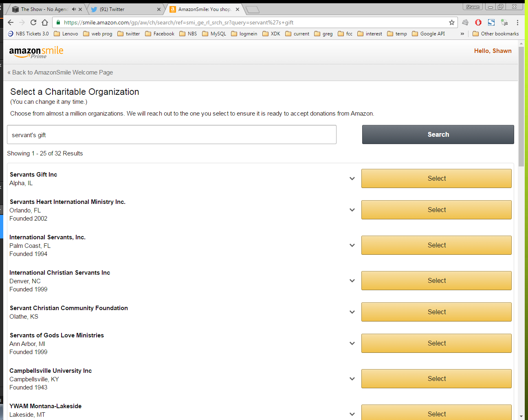Select Servants Gift Inc as charity
This screenshot has width=528, height=420.
[x=436, y=178]
